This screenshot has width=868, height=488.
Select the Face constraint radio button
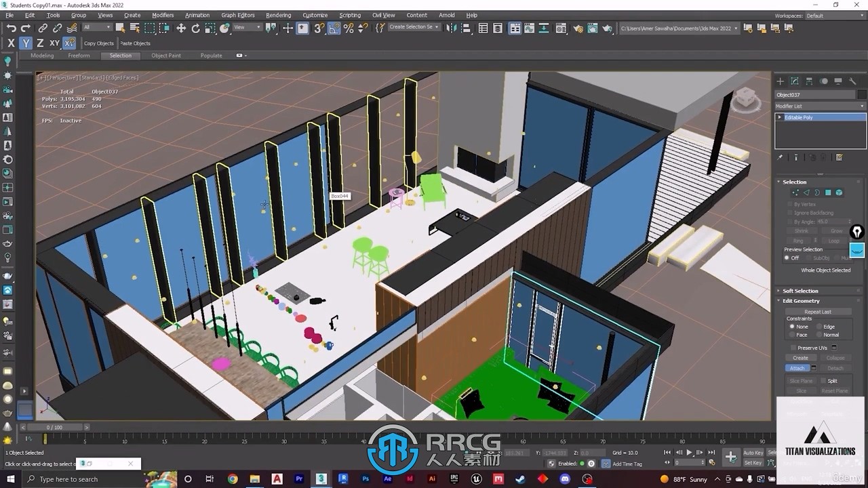pos(792,335)
